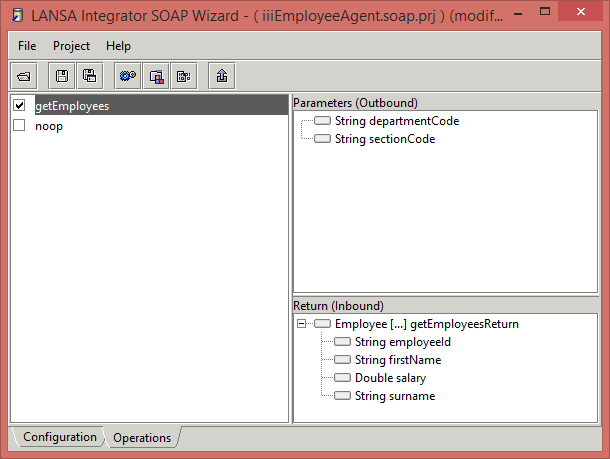Minimize the SOAP Wizard window
Screen dimensions: 610x459
518,14
